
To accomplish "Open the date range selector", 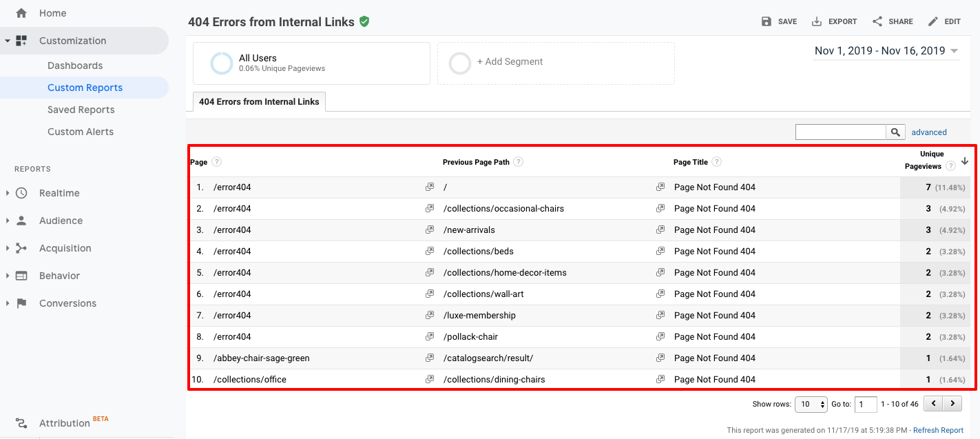I will tap(886, 50).
